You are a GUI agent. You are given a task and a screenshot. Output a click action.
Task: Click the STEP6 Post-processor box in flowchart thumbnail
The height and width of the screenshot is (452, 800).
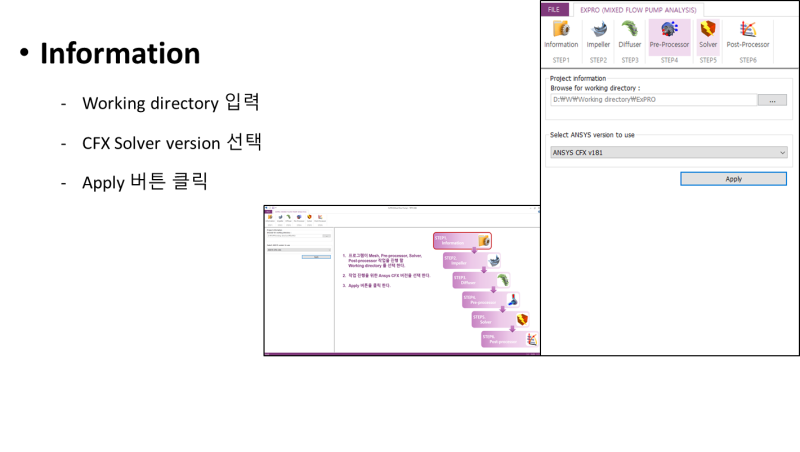pyautogui.click(x=510, y=339)
